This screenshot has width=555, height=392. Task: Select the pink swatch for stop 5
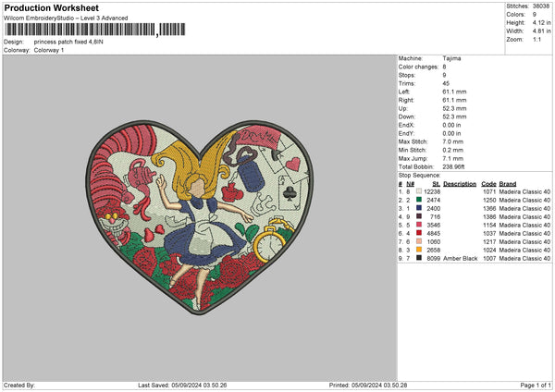(x=419, y=225)
